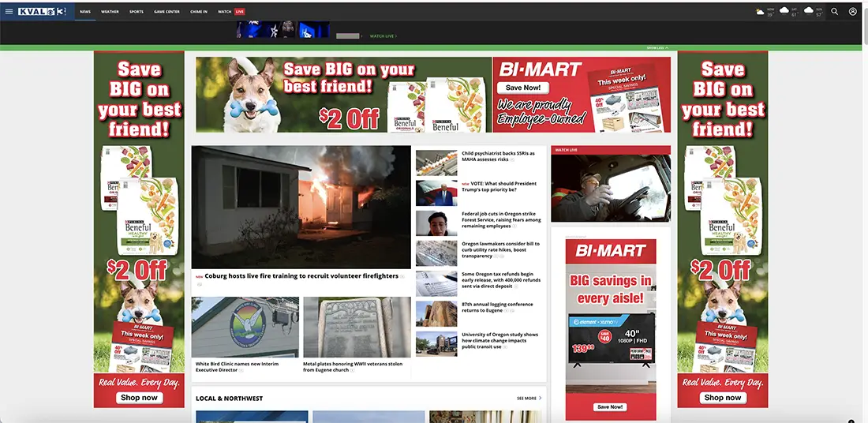This screenshot has height=423, width=868.
Task: Click Save Now in the Bi-Mart TV ad
Action: click(x=610, y=407)
